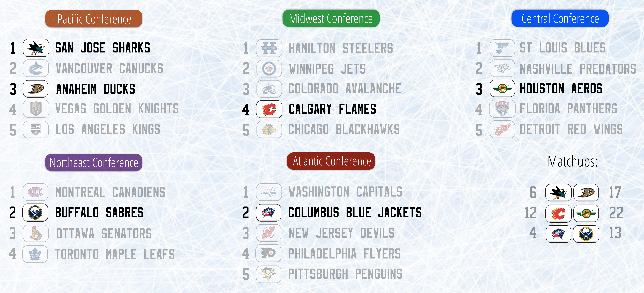The height and width of the screenshot is (293, 644).
Task: Click the Matchups heading
Action: [572, 162]
